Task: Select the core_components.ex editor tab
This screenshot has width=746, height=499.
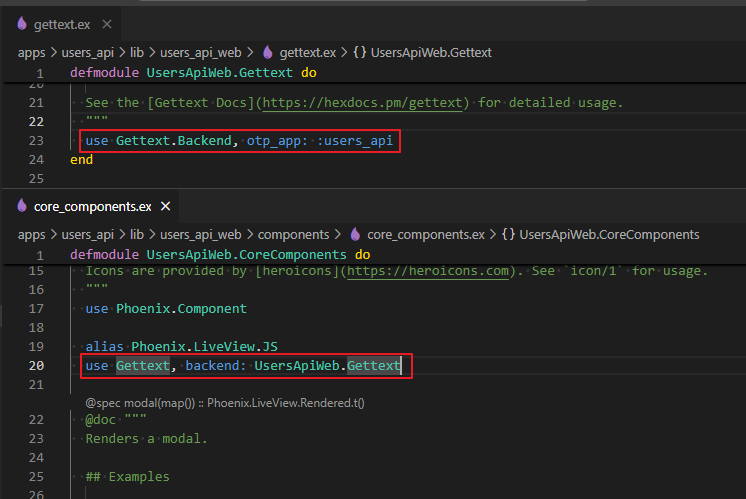Action: [92, 206]
